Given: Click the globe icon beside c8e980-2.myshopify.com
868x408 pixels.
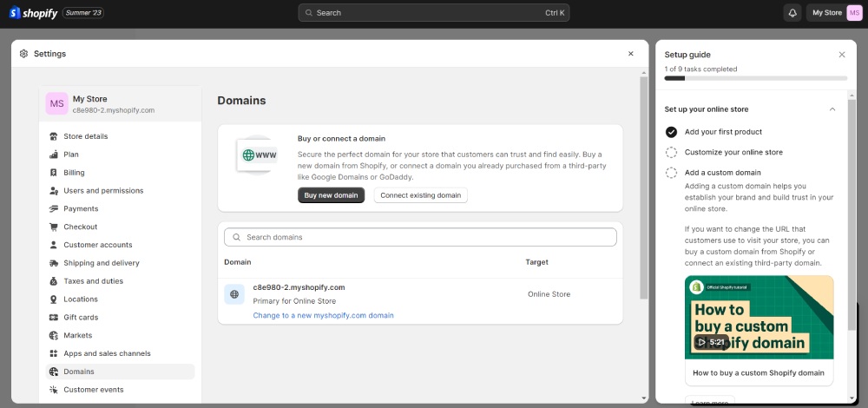Looking at the screenshot, I should click(234, 294).
